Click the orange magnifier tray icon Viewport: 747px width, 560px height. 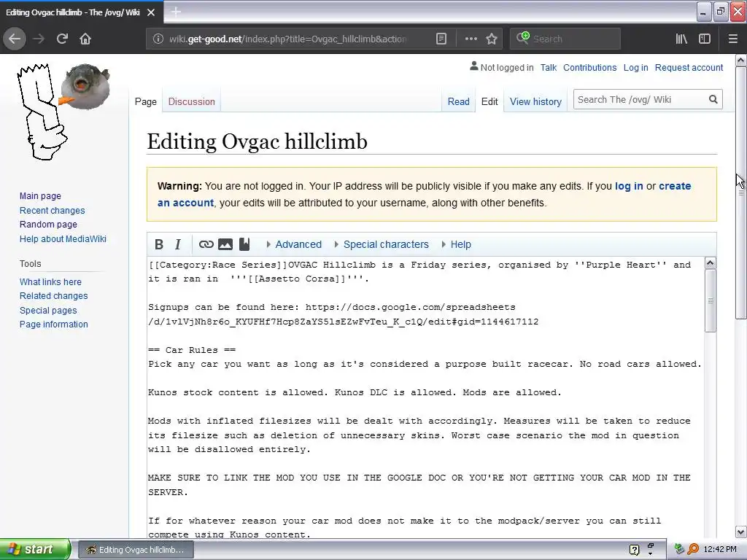pyautogui.click(x=693, y=549)
